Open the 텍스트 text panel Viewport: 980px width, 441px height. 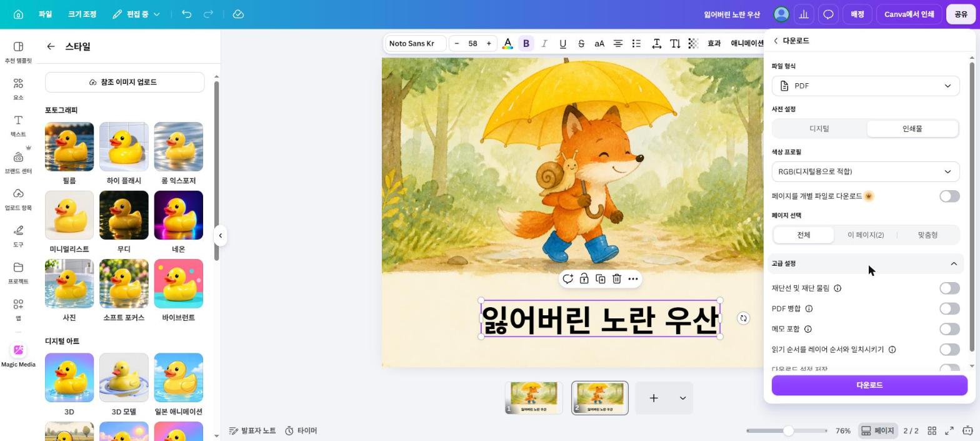click(x=18, y=126)
